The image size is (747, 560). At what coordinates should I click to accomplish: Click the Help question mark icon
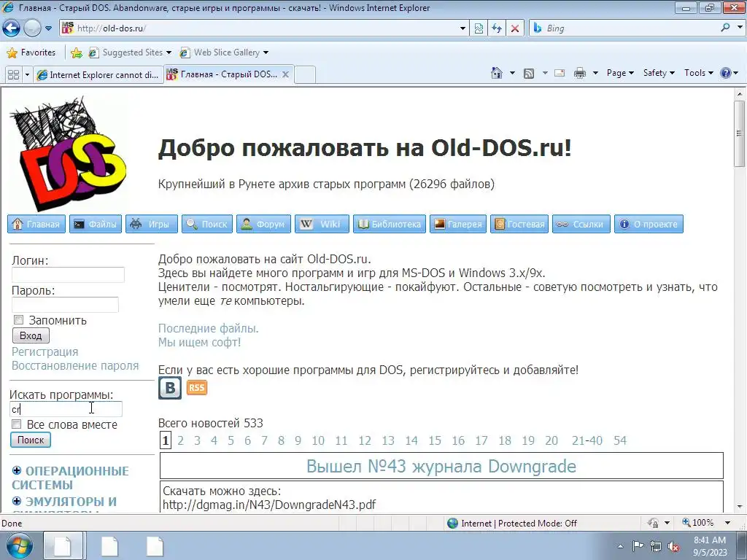[x=726, y=73]
